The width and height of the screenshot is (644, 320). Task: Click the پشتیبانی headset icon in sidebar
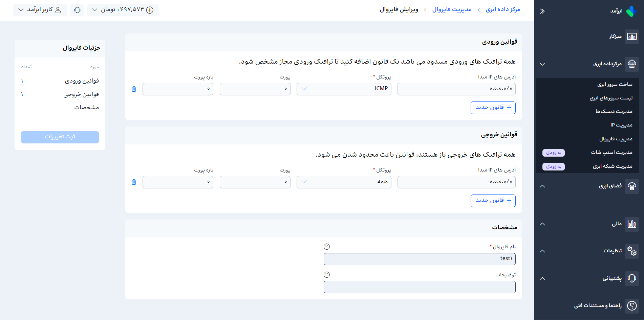632,278
